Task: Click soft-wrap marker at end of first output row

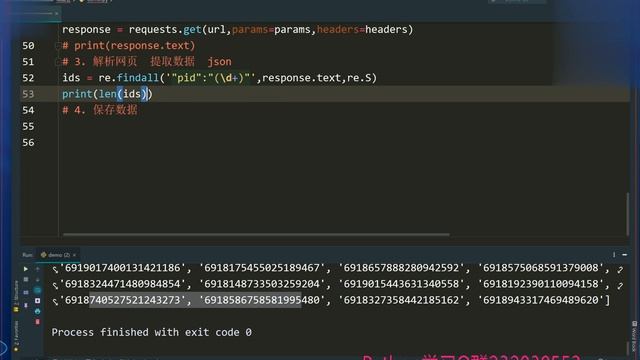Action: coord(620,269)
